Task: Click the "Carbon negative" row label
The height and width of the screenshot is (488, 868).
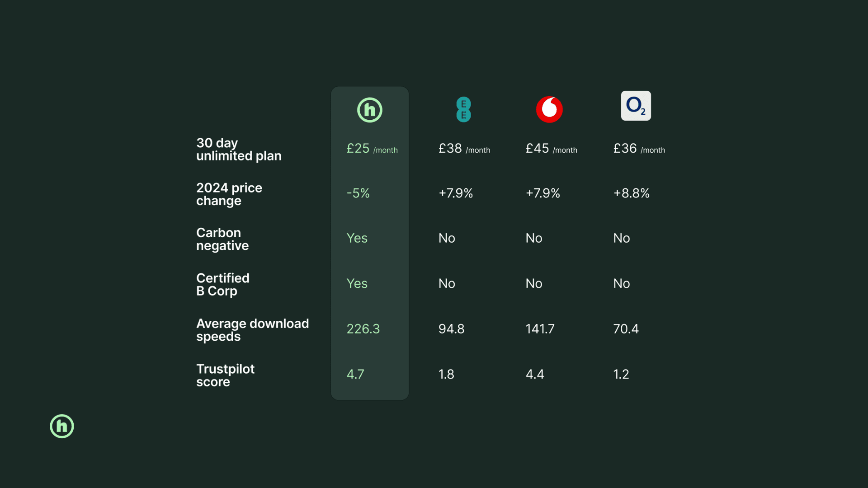Action: (x=222, y=239)
